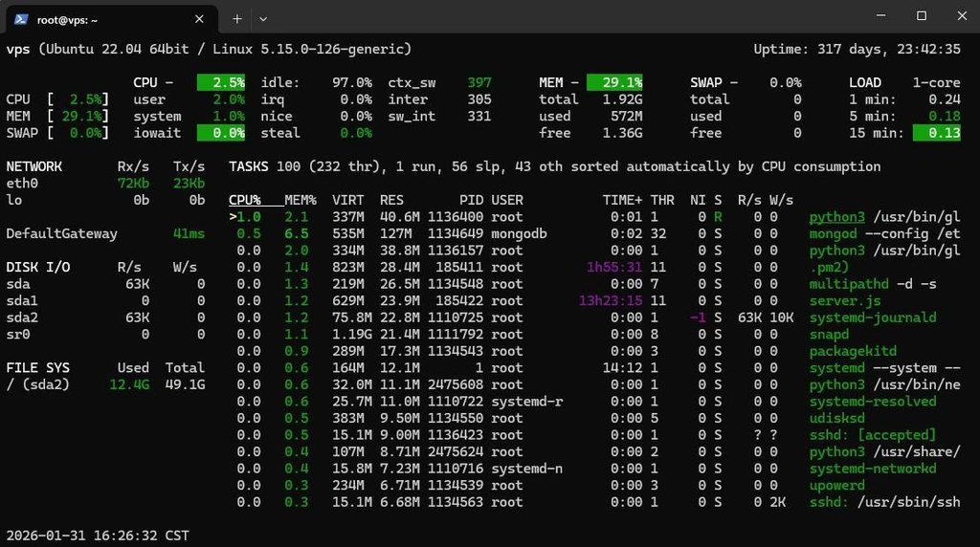980x547 pixels.
Task: Select the mongod --config process row
Action: [594, 233]
